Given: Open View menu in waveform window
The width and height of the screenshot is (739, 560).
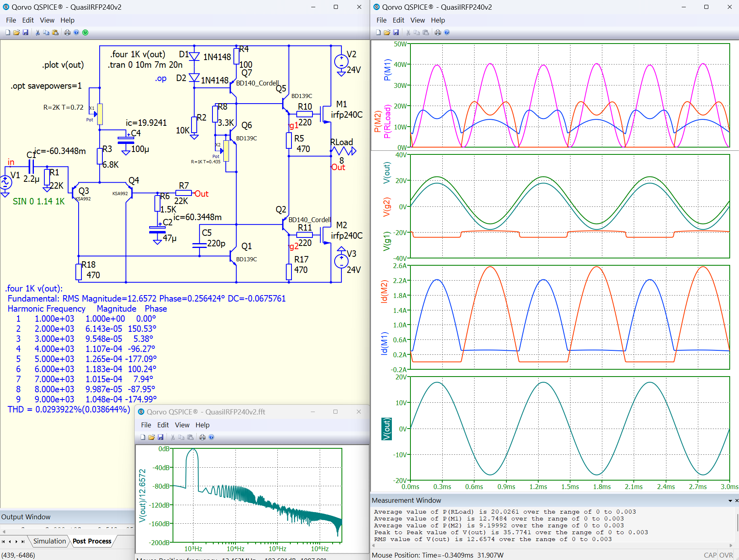Looking at the screenshot, I should 417,20.
